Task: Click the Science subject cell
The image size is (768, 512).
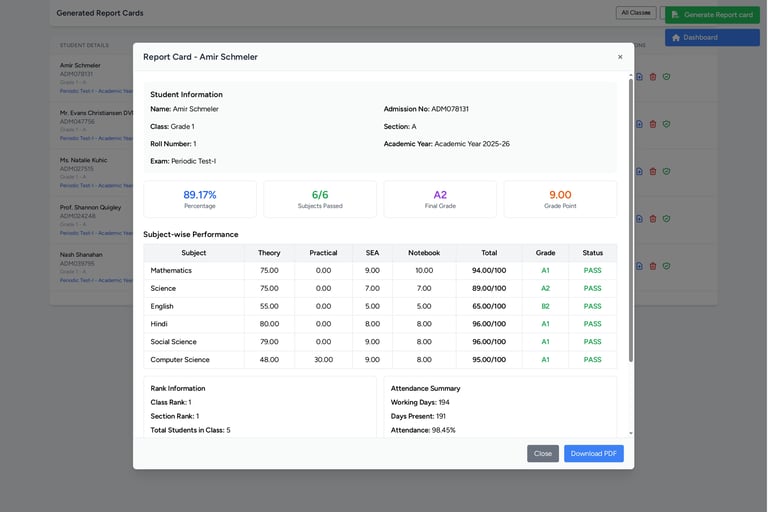Action: [194, 289]
